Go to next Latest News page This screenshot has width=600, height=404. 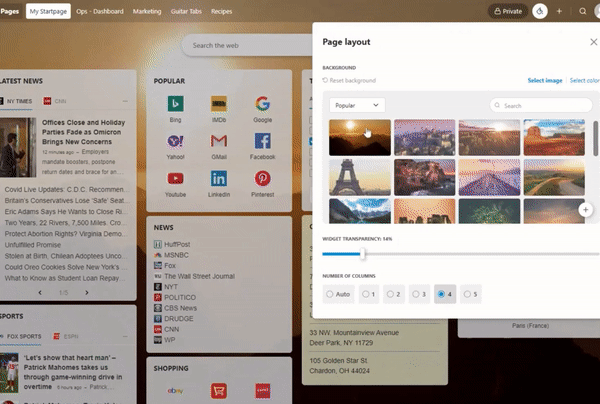pyautogui.click(x=87, y=293)
